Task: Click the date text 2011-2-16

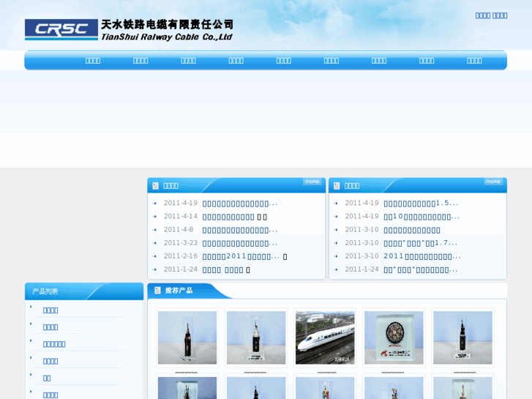Action: 181,256
